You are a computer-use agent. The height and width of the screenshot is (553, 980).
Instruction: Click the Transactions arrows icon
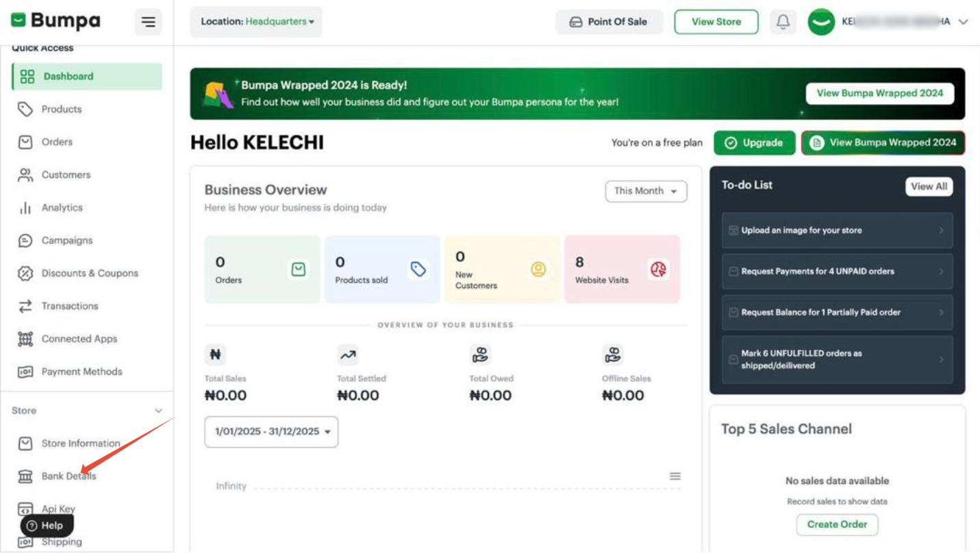pos(25,306)
